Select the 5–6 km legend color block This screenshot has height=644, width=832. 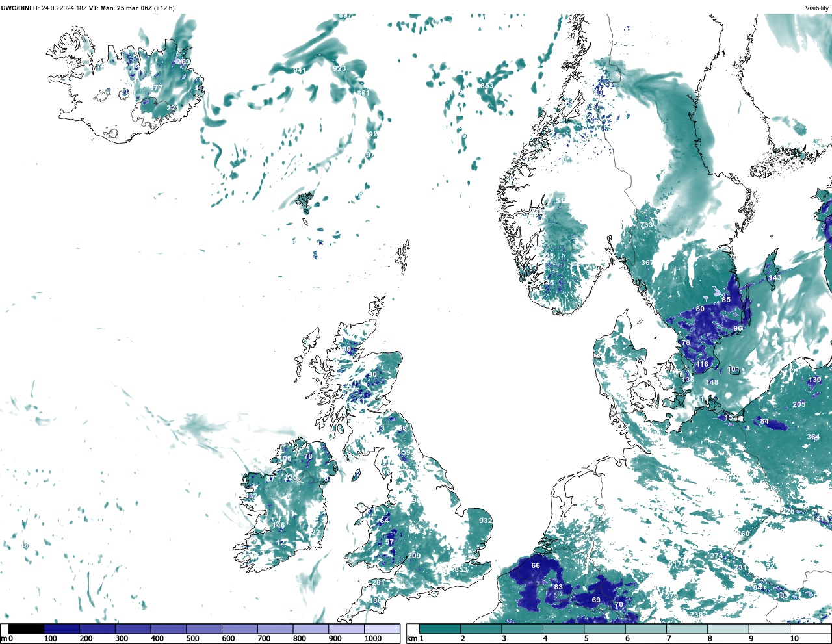coord(604,629)
